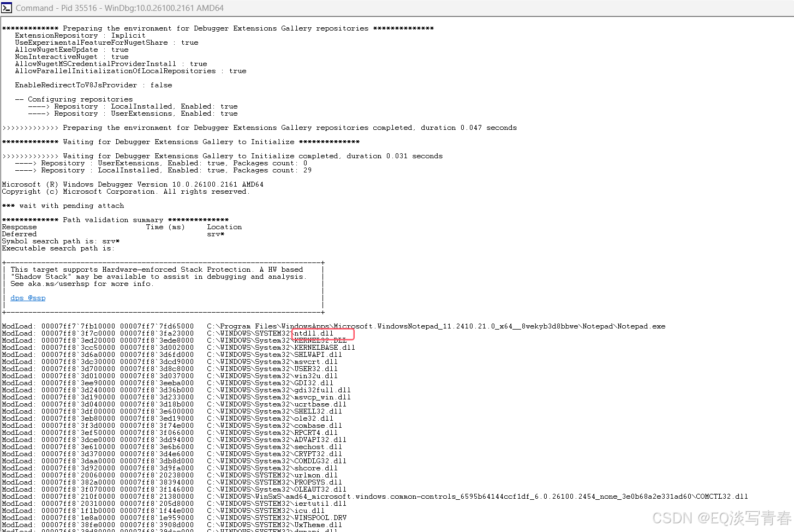Screen dimensions: 794x532
Task: Select the RPCRT4.dll ModLoad line
Action: (170, 433)
